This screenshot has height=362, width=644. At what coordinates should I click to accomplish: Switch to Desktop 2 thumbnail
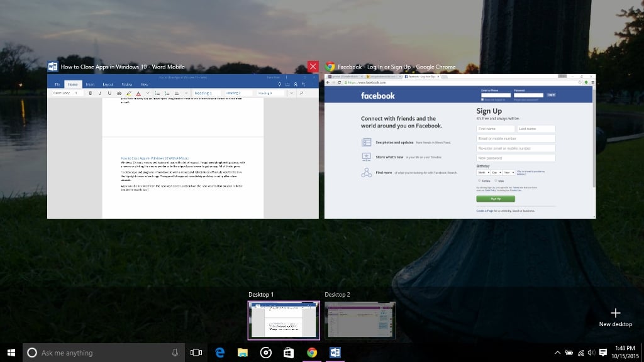(x=360, y=320)
